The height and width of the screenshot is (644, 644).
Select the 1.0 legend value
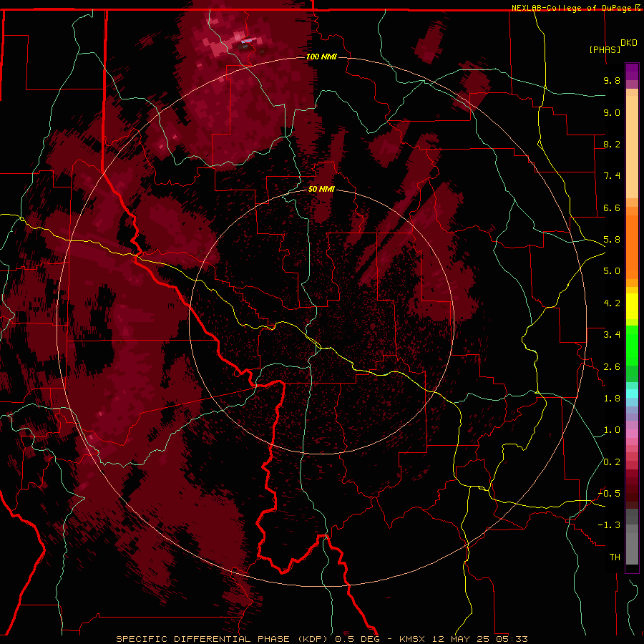[x=612, y=430]
